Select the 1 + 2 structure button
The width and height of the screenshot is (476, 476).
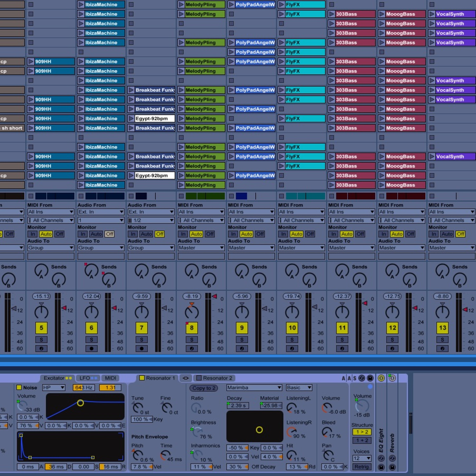tap(362, 440)
